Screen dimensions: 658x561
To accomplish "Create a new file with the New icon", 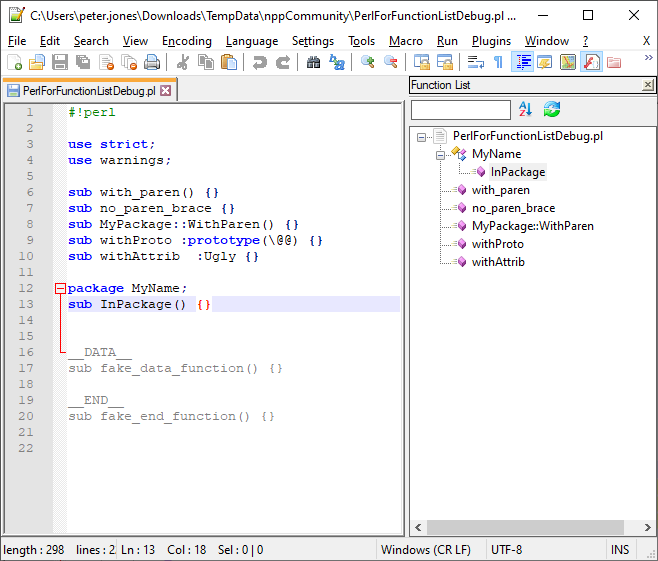I will [15, 63].
